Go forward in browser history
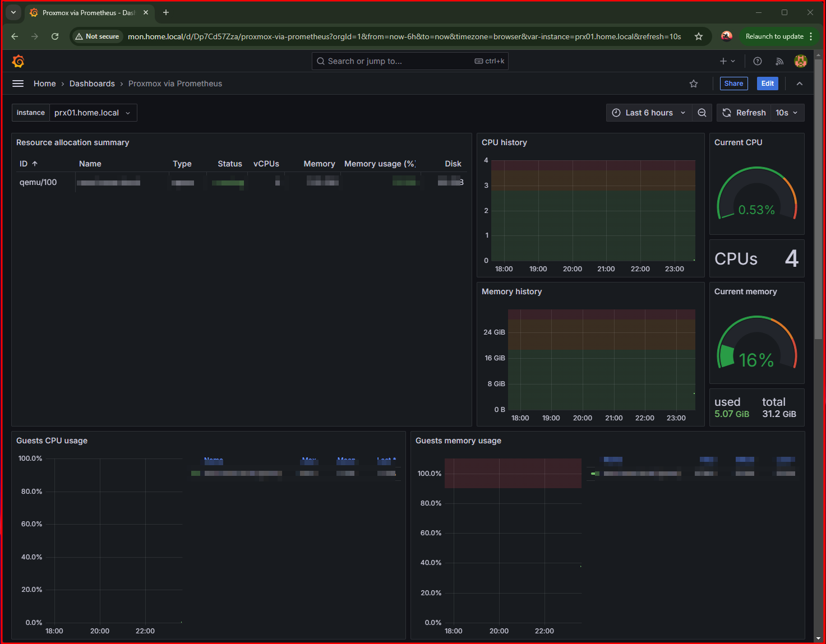The image size is (826, 644). point(35,36)
